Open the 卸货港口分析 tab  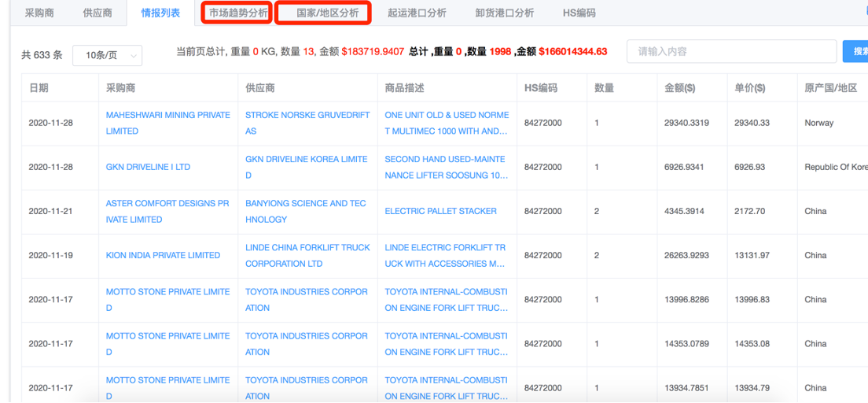[504, 13]
